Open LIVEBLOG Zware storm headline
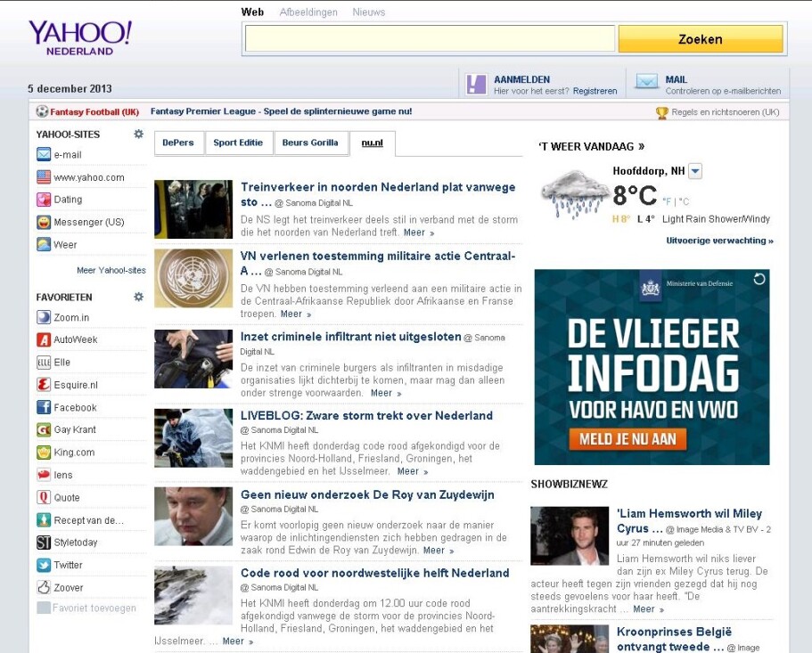 tap(366, 415)
